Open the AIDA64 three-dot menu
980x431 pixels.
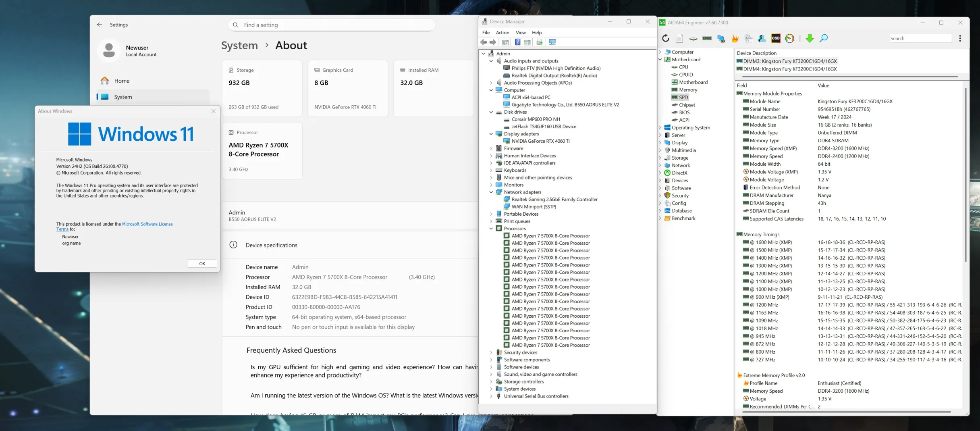click(x=960, y=38)
